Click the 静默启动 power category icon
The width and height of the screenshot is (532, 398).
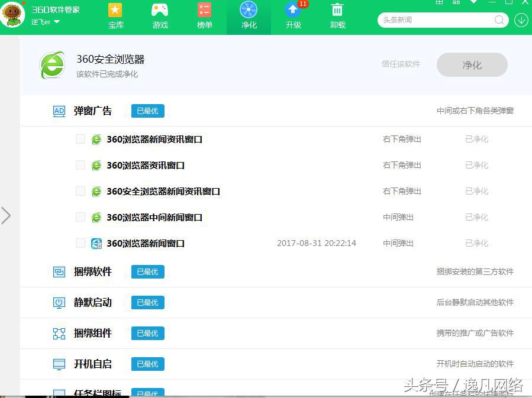click(x=59, y=302)
